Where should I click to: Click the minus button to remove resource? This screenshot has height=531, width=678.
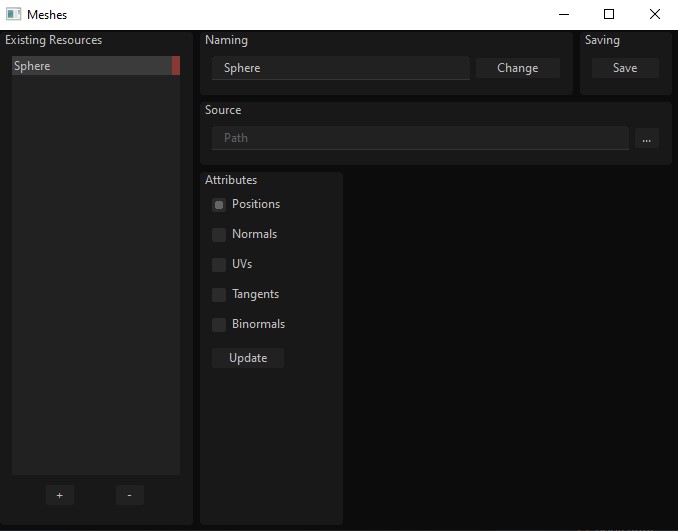click(130, 495)
